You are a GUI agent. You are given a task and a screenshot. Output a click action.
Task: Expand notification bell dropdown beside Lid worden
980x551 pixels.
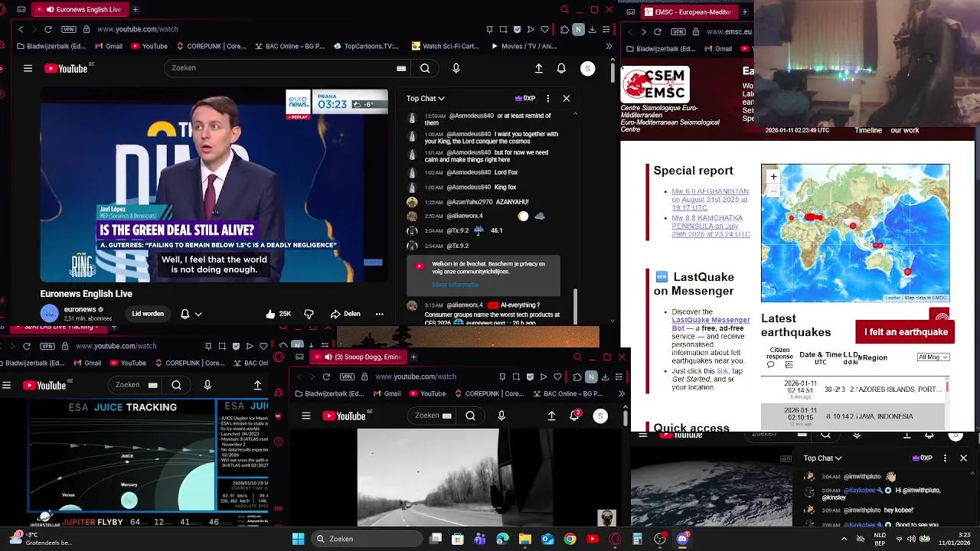tap(191, 314)
